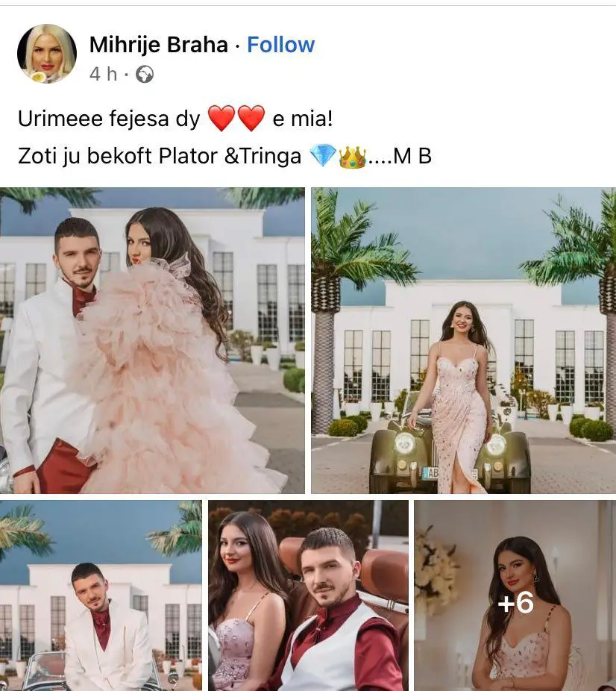Screen dimensions: 616x691
Task: Click the crown emoji in caption
Action: click(x=352, y=157)
